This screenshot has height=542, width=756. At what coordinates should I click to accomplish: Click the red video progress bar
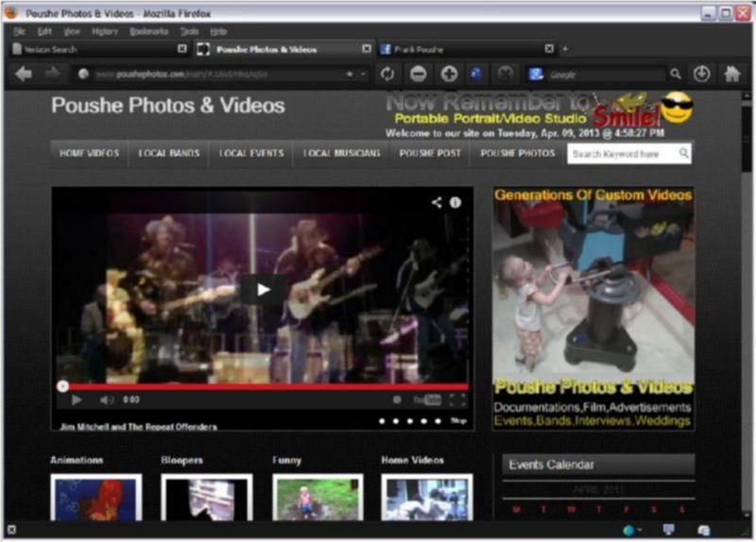tap(266, 386)
